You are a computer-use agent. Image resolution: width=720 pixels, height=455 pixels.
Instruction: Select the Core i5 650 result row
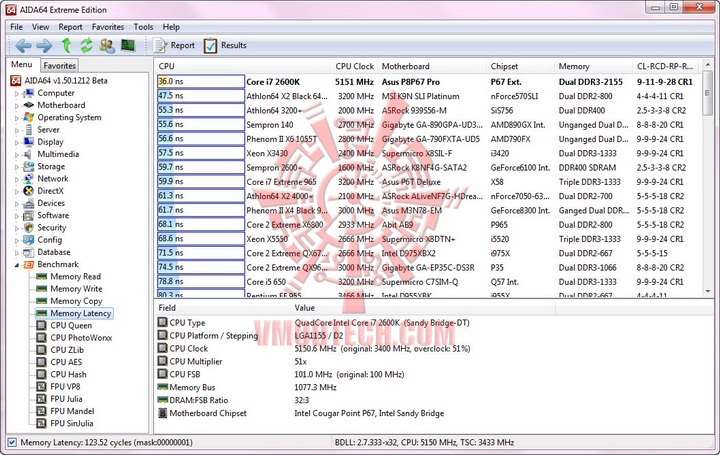(x=428, y=281)
